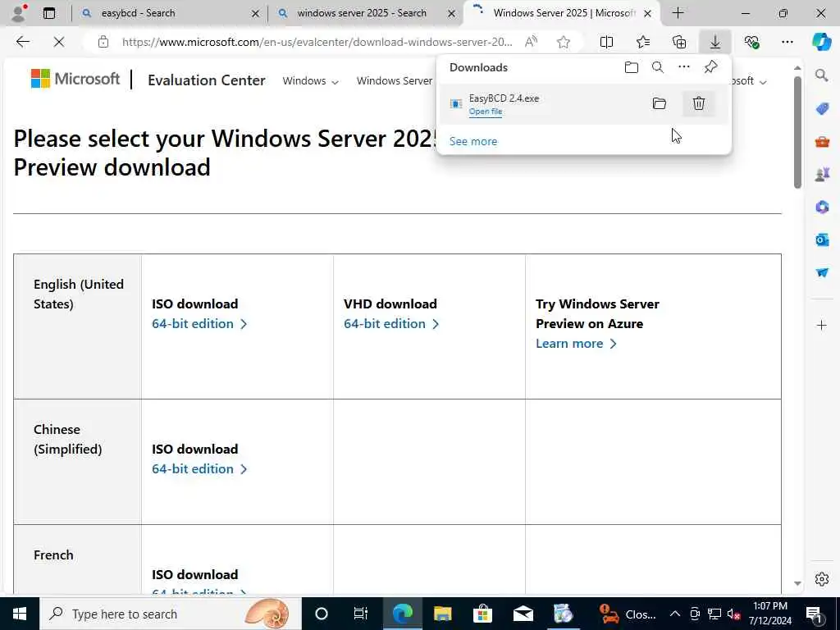
Task: Download English ISO 64-bit edition
Action: [x=199, y=323]
